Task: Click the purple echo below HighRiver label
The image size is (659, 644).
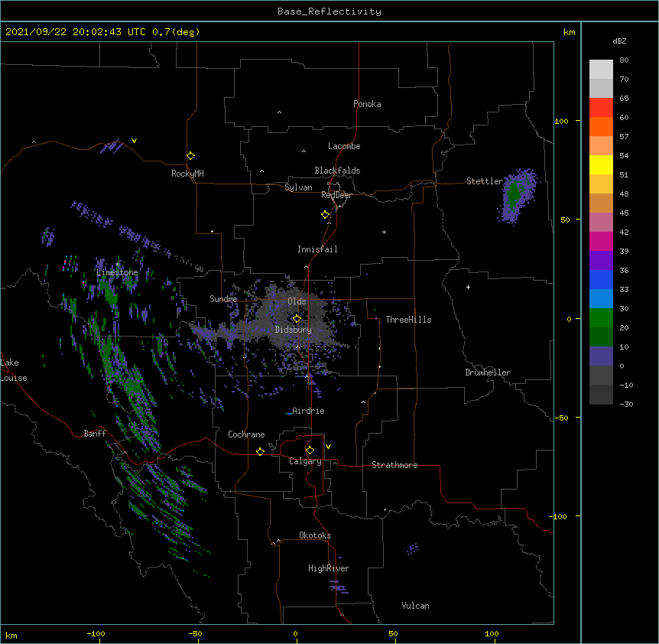Action: (339, 586)
